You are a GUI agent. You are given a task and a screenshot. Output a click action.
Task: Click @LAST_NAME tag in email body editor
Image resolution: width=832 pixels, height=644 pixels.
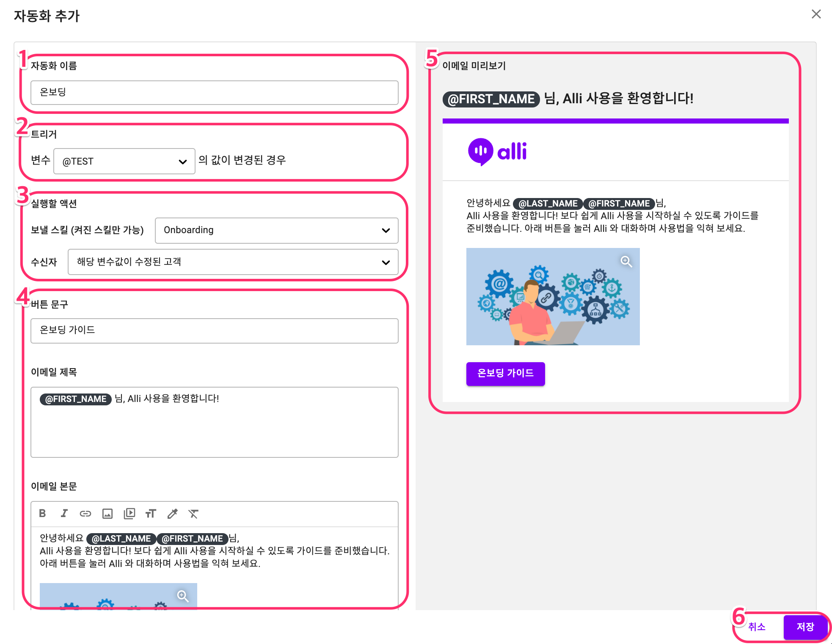click(x=121, y=539)
